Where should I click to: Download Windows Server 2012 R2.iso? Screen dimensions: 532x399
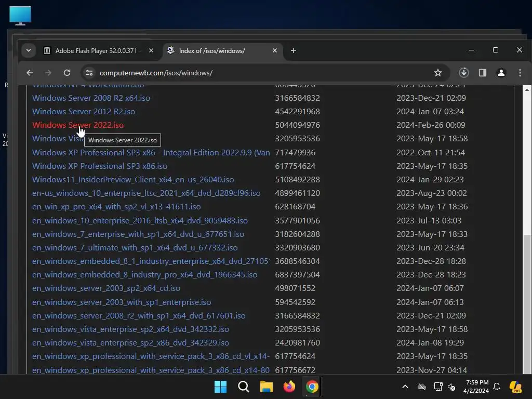click(84, 112)
